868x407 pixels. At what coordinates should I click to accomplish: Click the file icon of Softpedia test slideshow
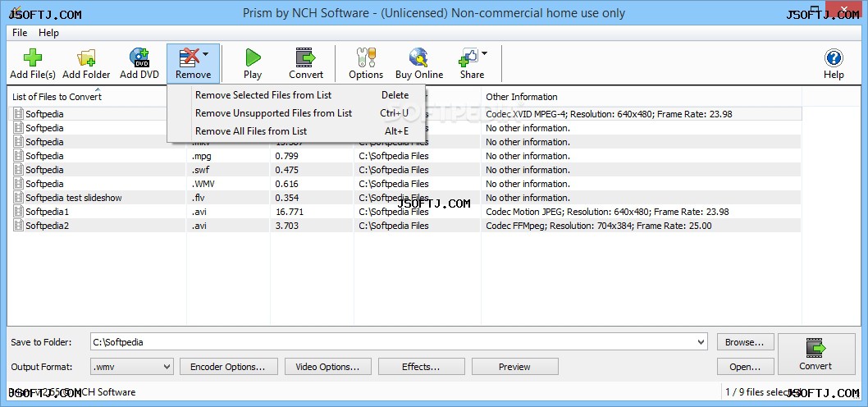tap(19, 198)
